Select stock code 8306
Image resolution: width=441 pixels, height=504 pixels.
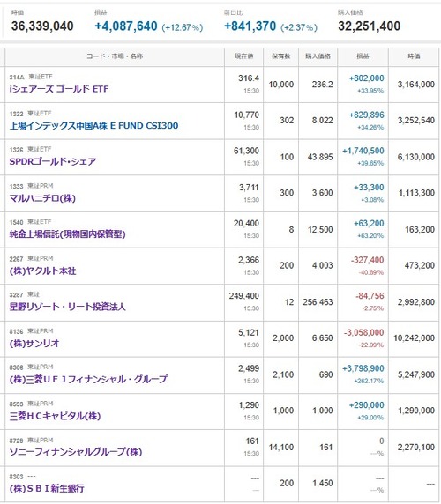click(x=16, y=367)
